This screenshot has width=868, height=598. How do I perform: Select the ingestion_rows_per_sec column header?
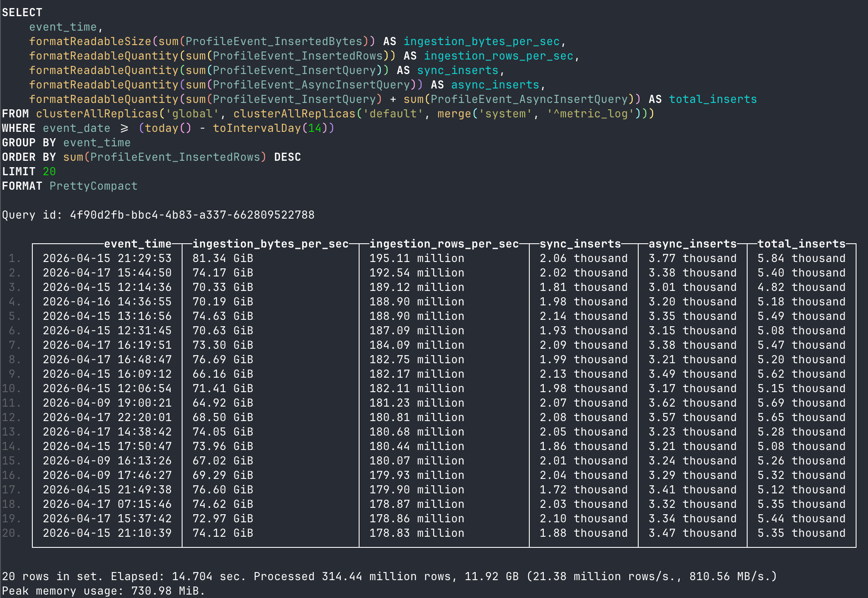click(444, 244)
